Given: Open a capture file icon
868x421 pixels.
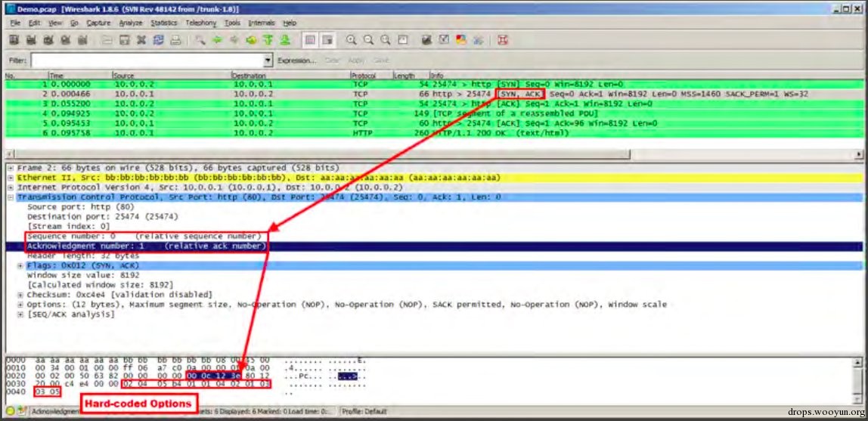Looking at the screenshot, I should (x=107, y=40).
